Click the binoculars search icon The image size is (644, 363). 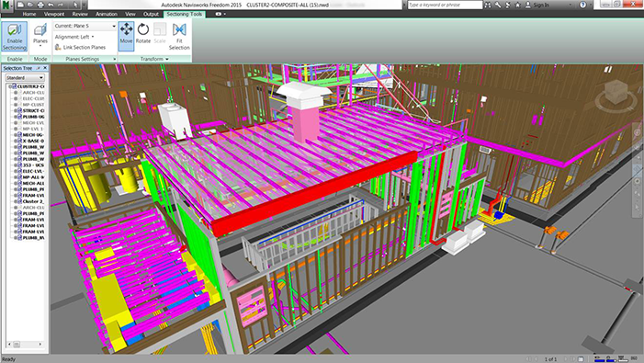[488, 5]
